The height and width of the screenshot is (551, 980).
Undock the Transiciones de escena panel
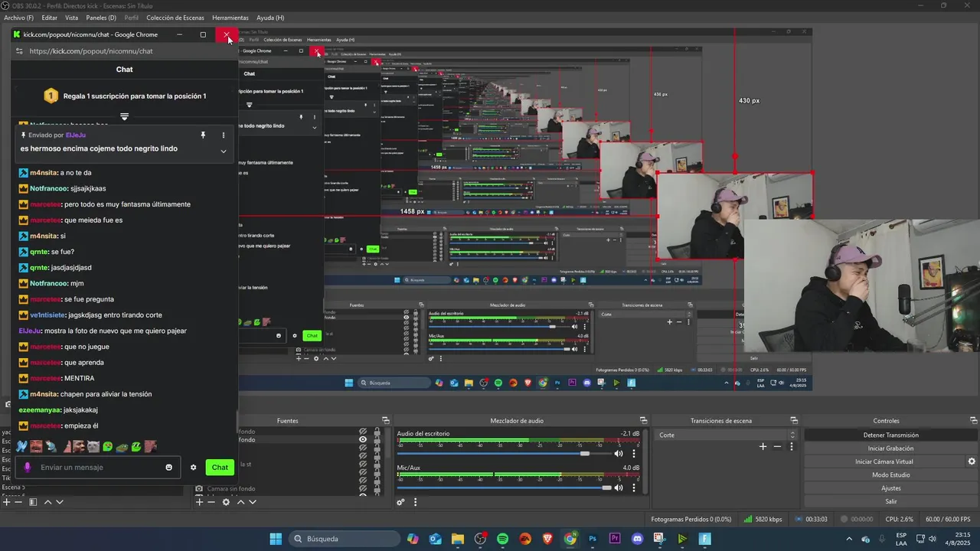pyautogui.click(x=794, y=420)
